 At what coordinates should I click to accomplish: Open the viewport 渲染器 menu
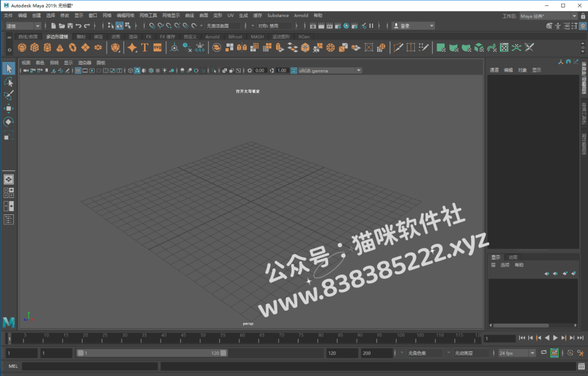click(85, 63)
